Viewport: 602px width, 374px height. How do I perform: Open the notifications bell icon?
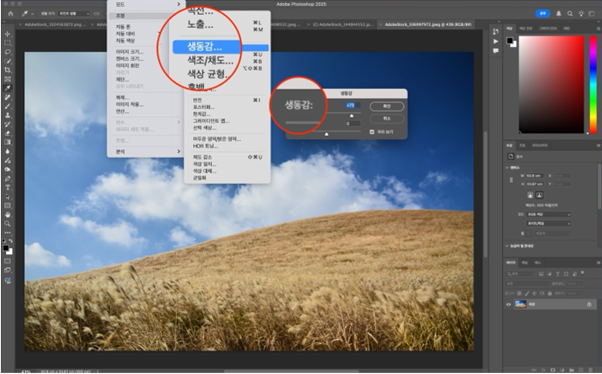(x=559, y=13)
